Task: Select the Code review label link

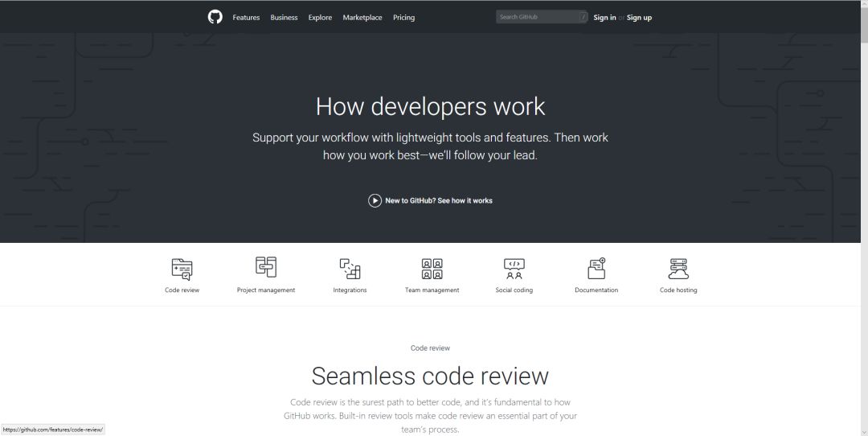Action: pos(182,290)
